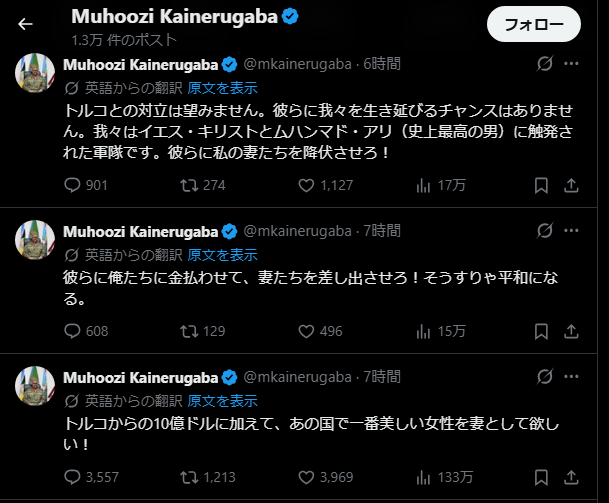Bookmark the first post

[540, 184]
